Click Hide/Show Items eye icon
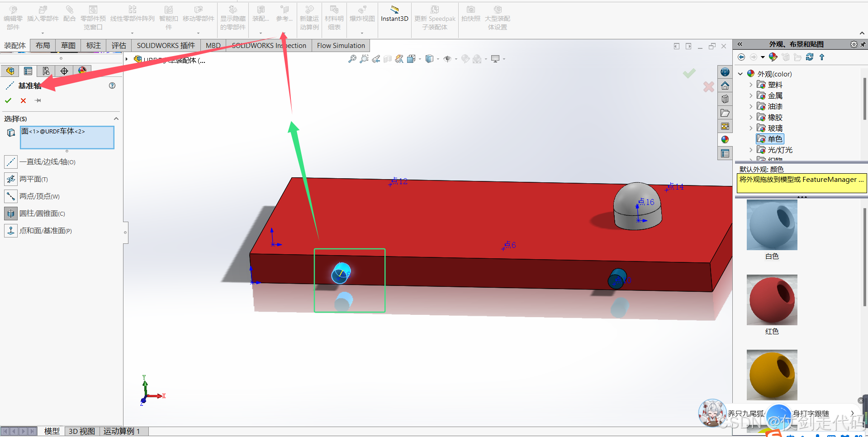868x437 pixels. pyautogui.click(x=447, y=59)
